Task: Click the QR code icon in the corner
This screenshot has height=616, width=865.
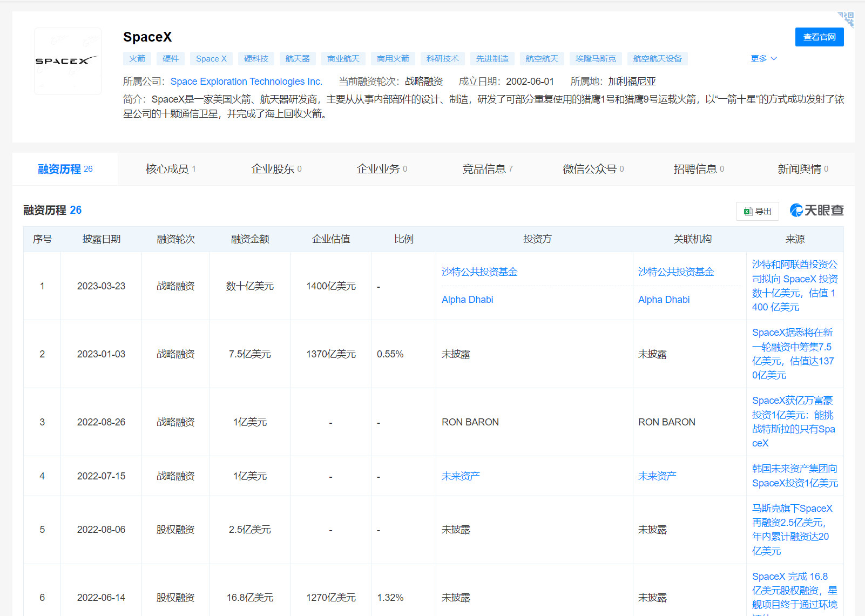Action: click(846, 19)
